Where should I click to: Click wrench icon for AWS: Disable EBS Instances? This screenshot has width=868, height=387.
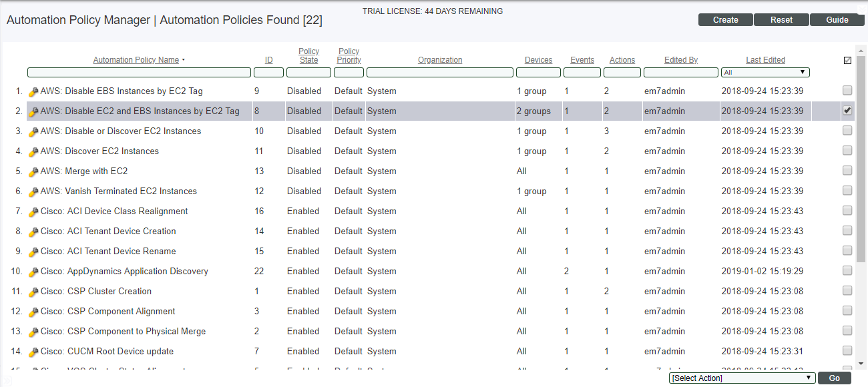tap(33, 92)
